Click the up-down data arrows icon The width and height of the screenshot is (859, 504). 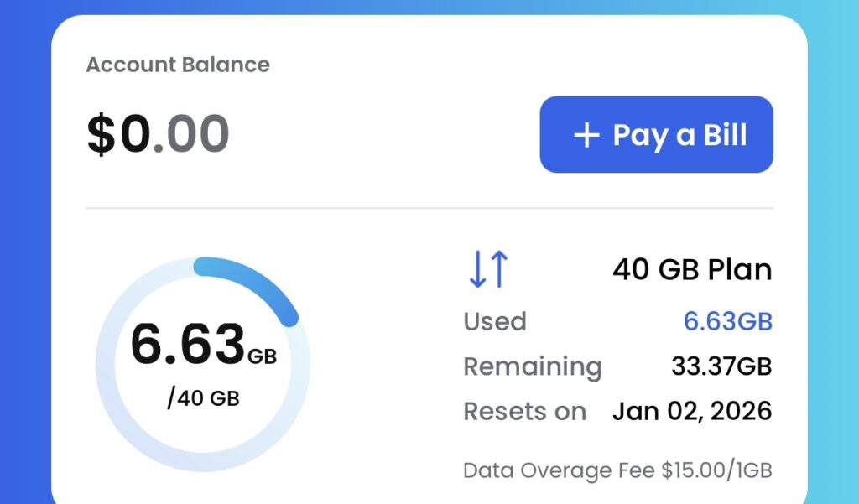(488, 270)
